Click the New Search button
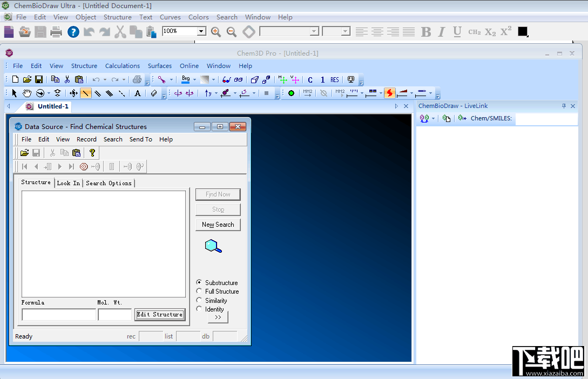 [218, 225]
